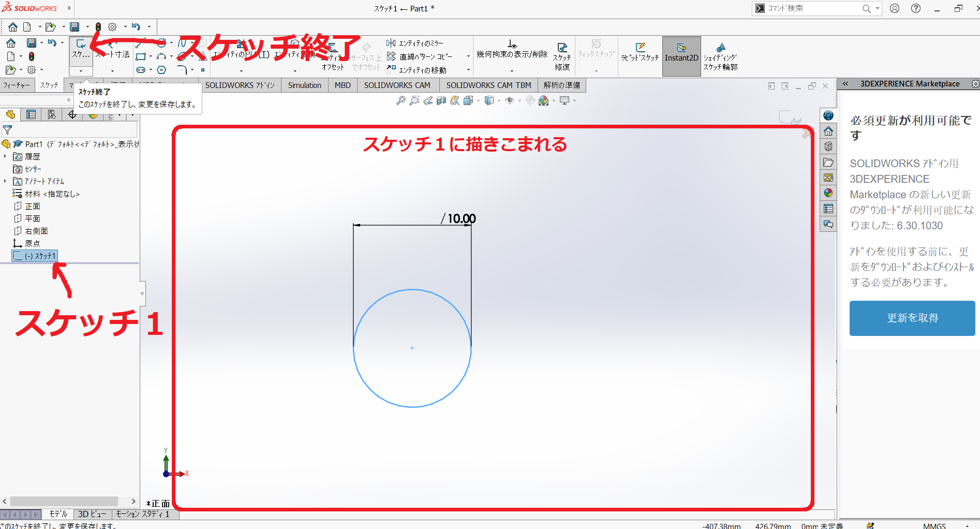Switch to the 解析の準備 tab
The width and height of the screenshot is (980, 529).
point(562,85)
